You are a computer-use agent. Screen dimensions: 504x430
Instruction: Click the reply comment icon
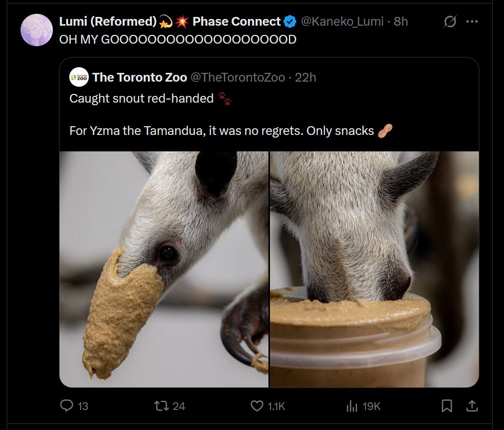point(67,406)
